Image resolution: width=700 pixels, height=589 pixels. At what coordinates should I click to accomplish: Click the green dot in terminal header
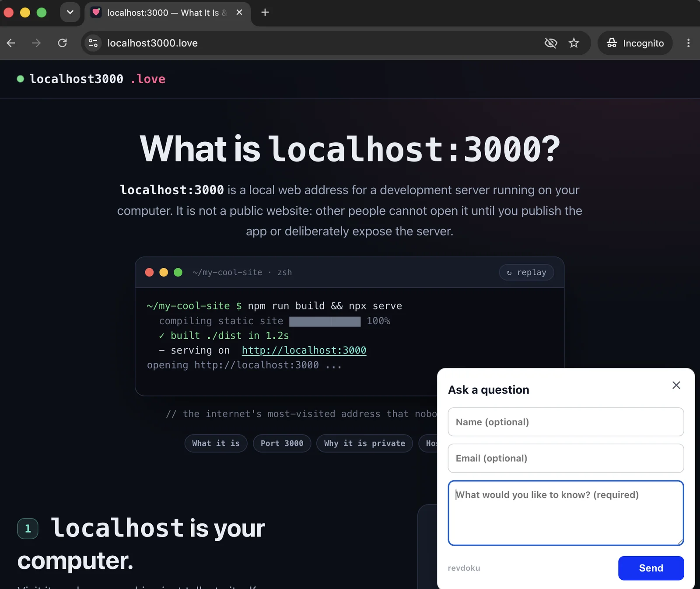point(178,272)
